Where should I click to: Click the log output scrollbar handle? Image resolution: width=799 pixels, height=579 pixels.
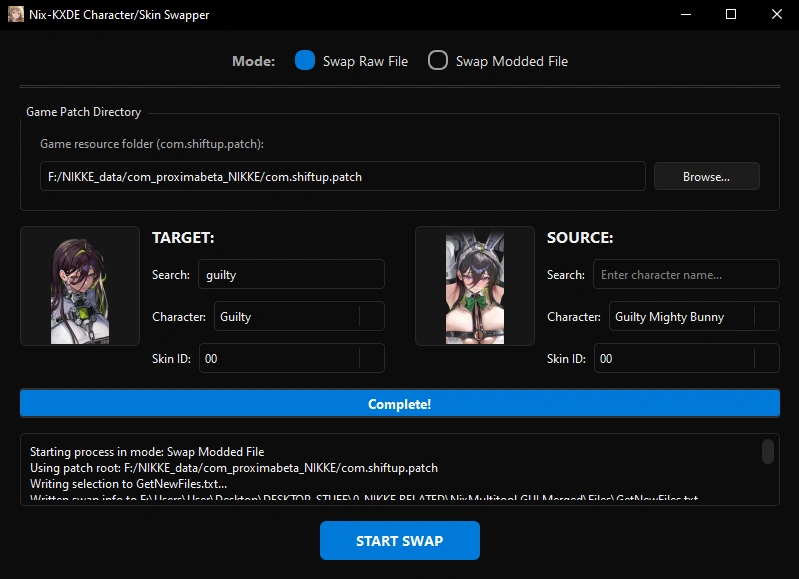click(767, 452)
